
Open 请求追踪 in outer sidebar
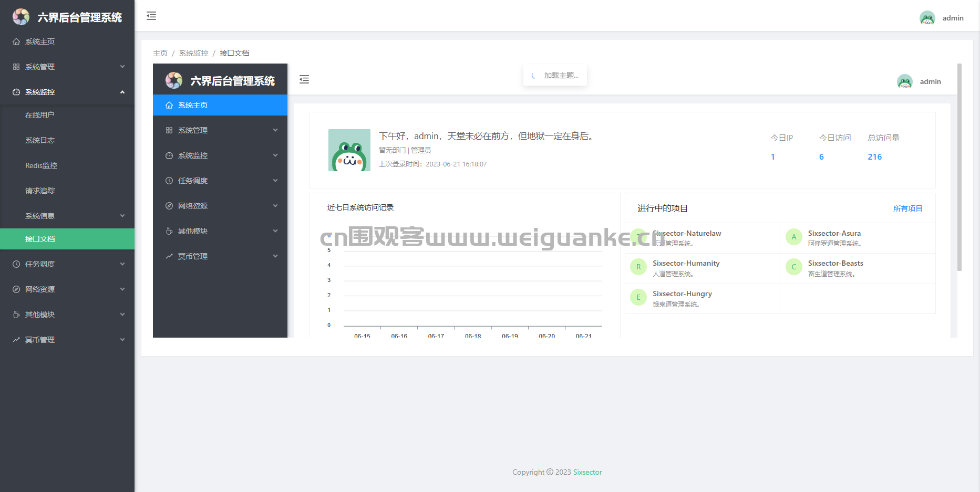[x=67, y=191]
